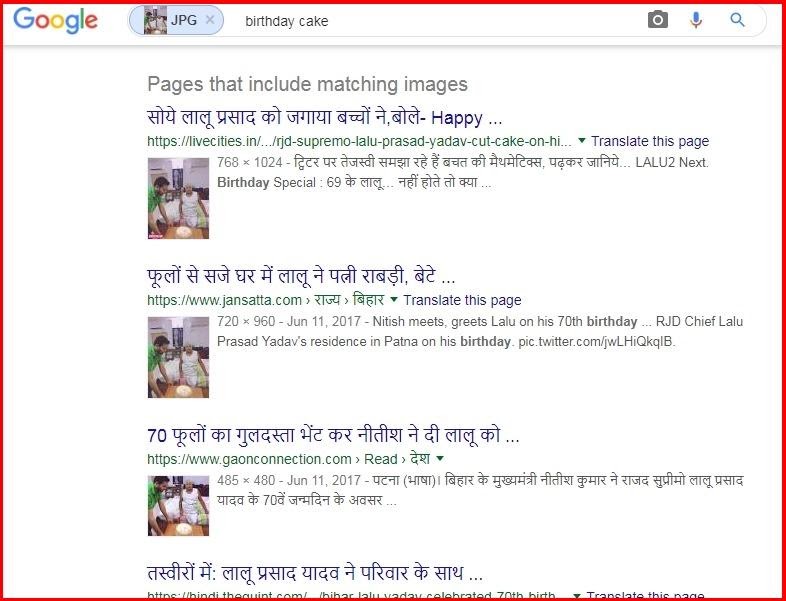Open search by image camera icon
This screenshot has height=601, width=786.
click(658, 20)
